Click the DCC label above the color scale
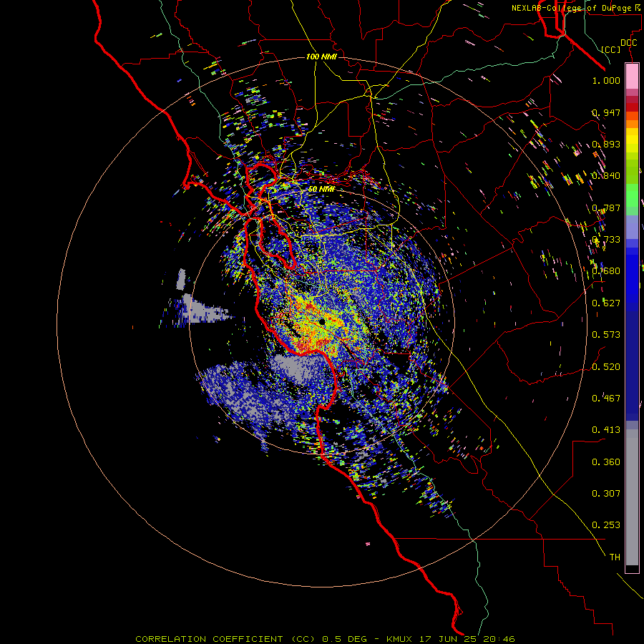Image resolution: width=644 pixels, height=644 pixels. (x=628, y=43)
